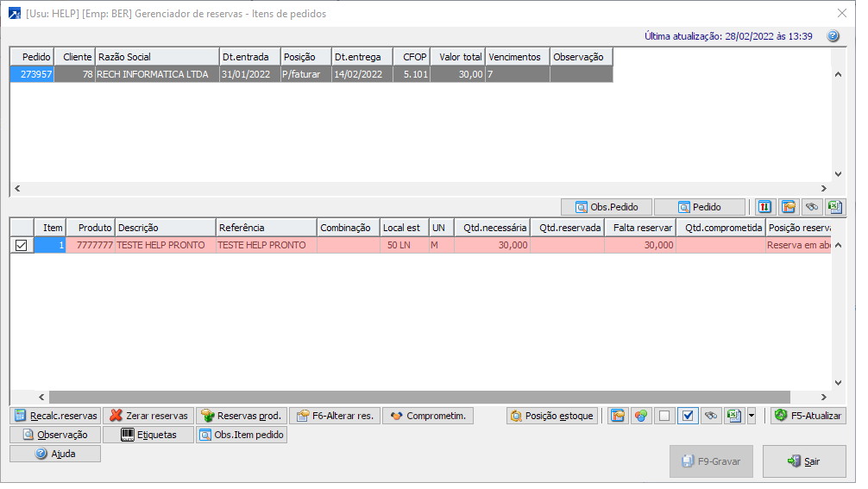The image size is (868, 489).
Task: Click 30,000 in Falta reservar column
Action: (640, 245)
